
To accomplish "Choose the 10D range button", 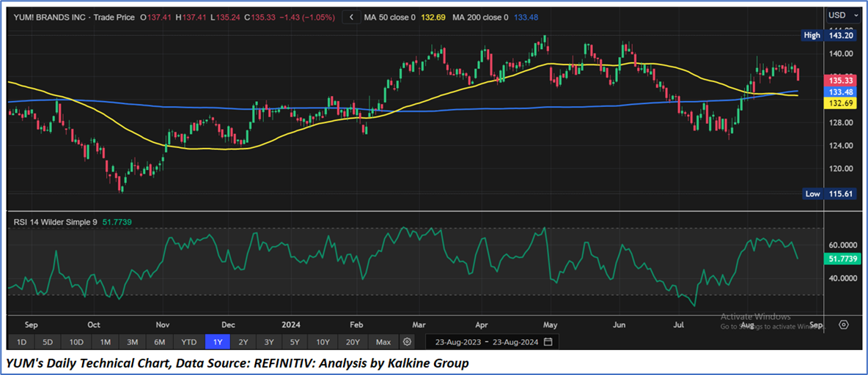I will pos(76,342).
